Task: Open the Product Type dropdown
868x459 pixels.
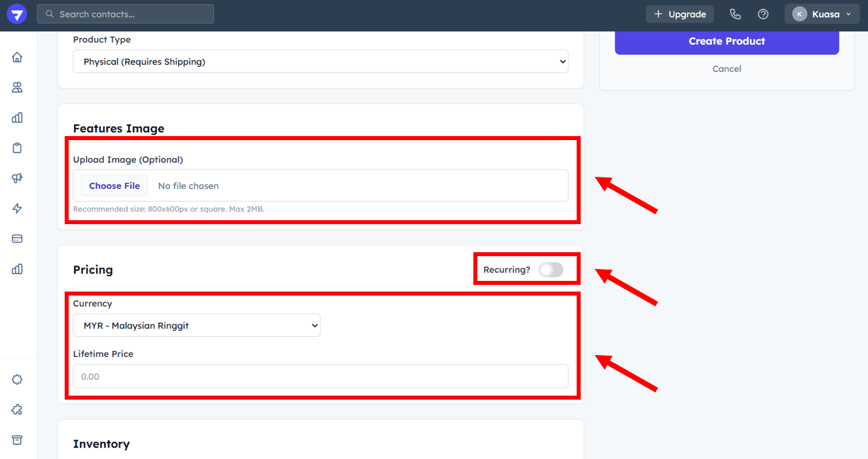Action: coord(320,61)
